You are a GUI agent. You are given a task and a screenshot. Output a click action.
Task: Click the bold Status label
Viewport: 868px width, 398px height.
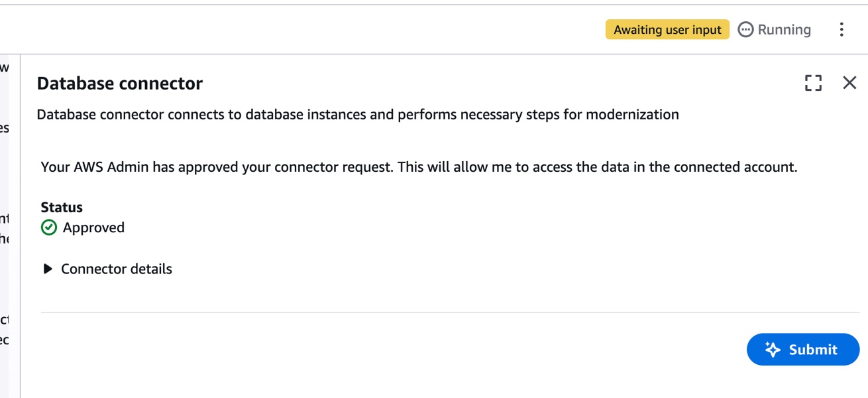(x=62, y=208)
